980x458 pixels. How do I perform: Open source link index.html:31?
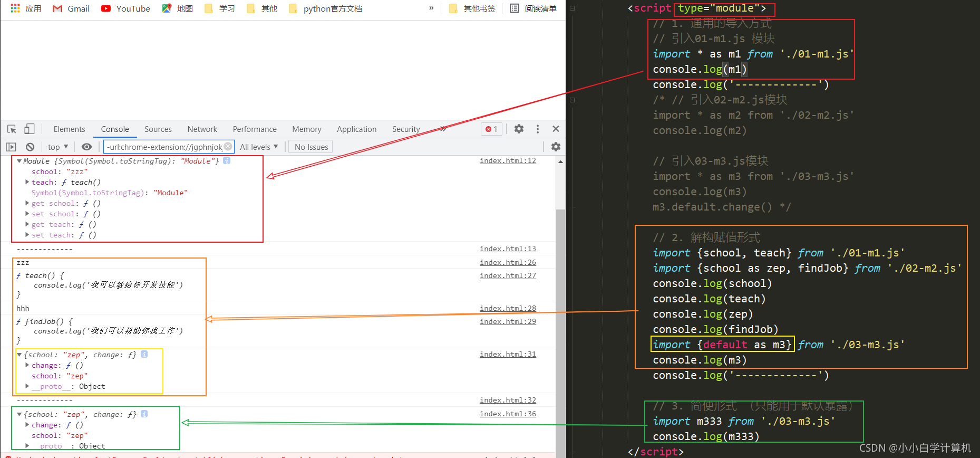click(508, 354)
